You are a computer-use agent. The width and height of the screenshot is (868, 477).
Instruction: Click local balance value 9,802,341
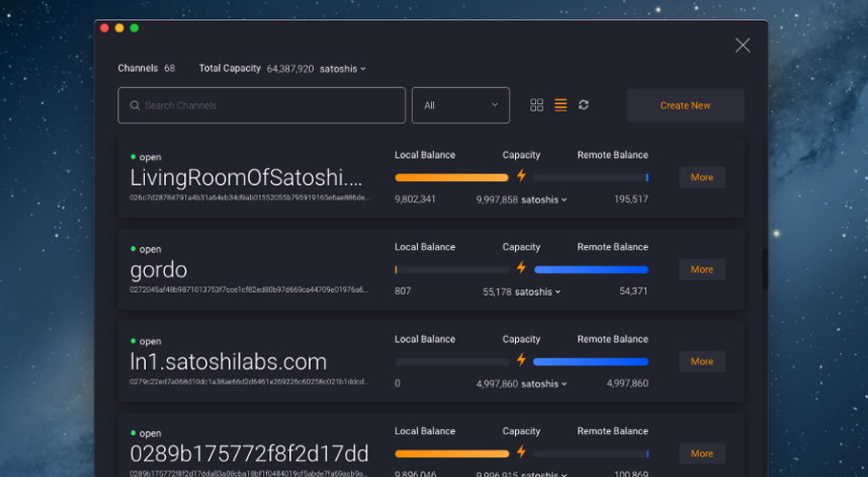[415, 199]
